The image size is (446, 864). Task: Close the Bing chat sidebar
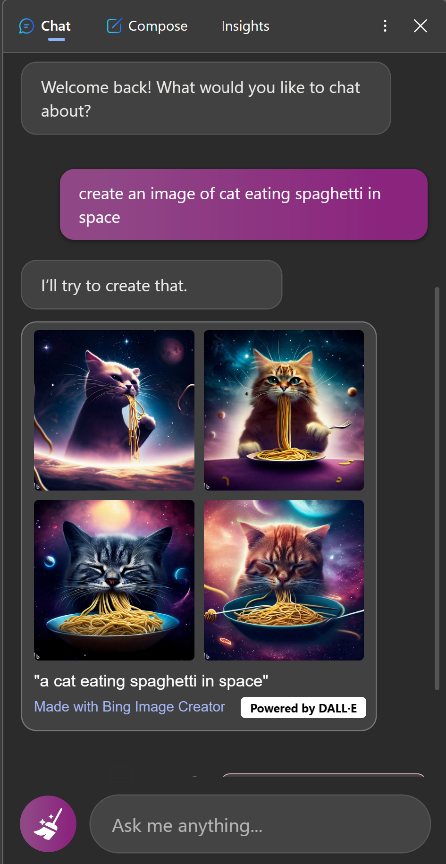[421, 26]
